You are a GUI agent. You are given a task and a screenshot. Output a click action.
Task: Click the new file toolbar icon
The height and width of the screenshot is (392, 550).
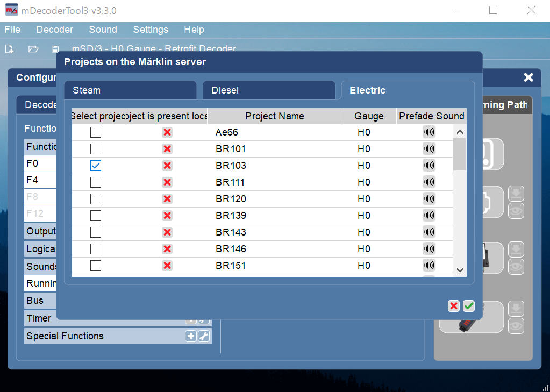click(x=10, y=49)
